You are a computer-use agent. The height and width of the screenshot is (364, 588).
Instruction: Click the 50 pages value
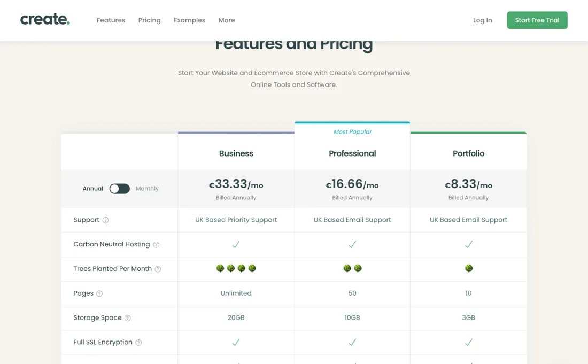coord(352,293)
